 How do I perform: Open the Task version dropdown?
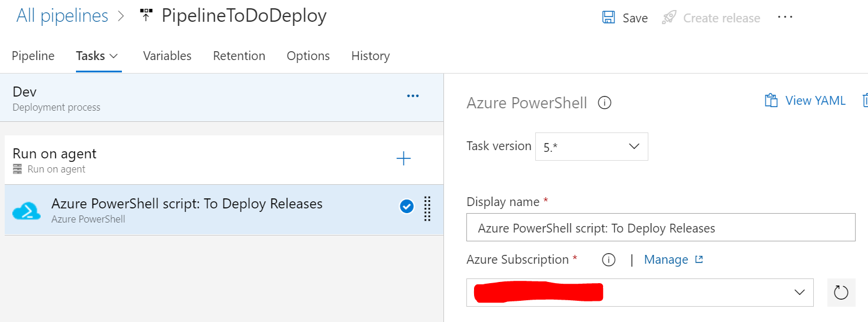(x=591, y=147)
